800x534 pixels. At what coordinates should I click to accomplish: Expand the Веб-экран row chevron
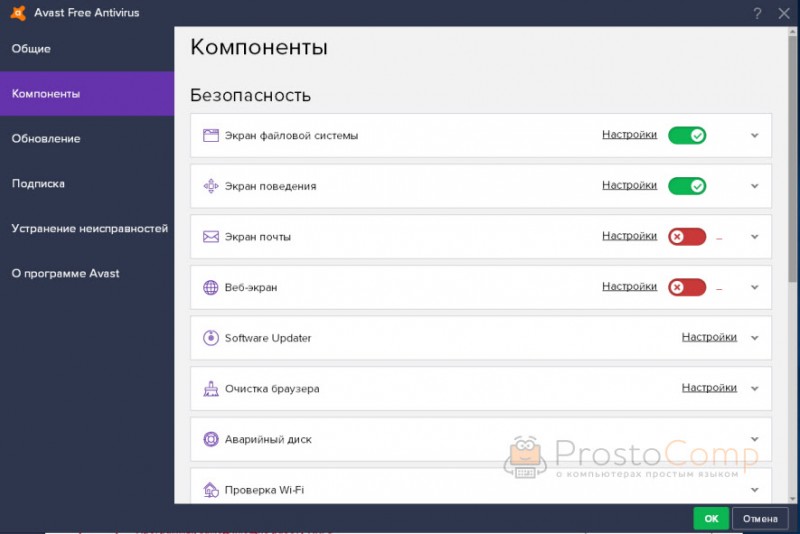point(755,287)
